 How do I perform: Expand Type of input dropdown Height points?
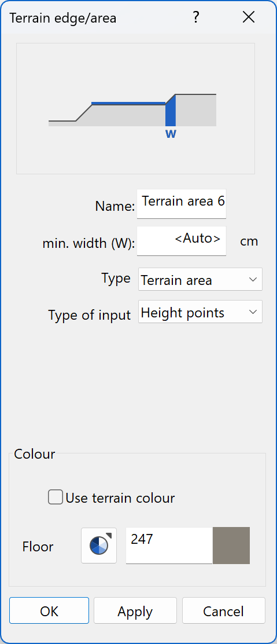point(200,312)
